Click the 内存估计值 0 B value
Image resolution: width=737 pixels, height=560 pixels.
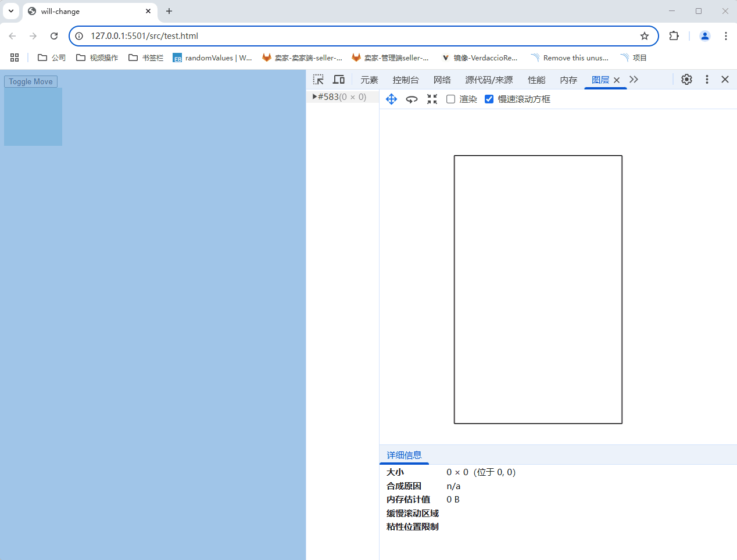453,500
